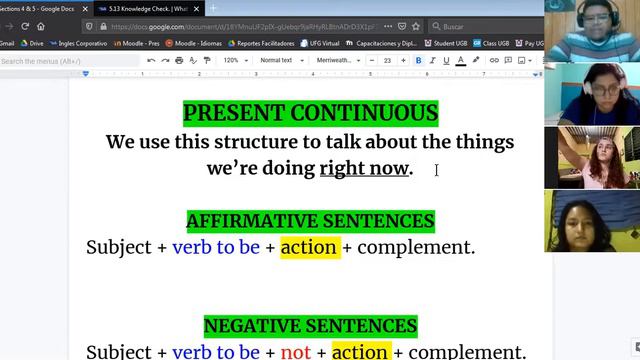The image size is (640, 360).
Task: Open the Class UGB bookmark
Action: [491, 43]
